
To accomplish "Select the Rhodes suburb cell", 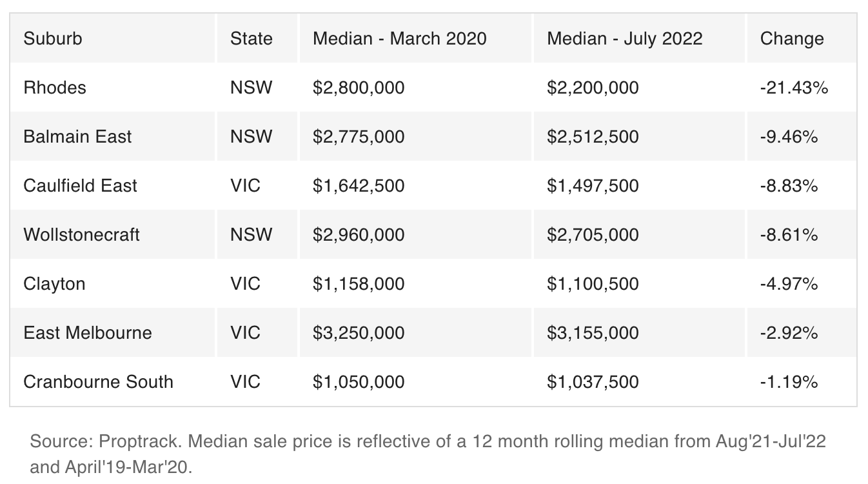I will 55,88.
